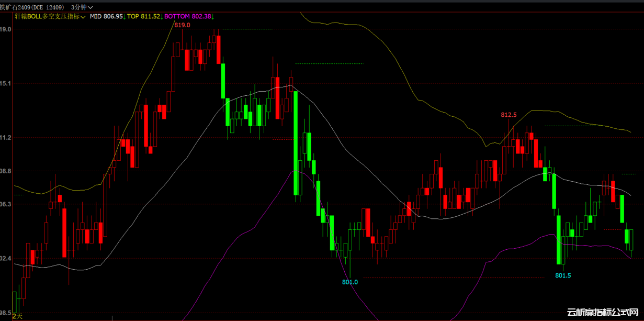
Task: Click the 08.8 price axis label
Action: click(6, 171)
